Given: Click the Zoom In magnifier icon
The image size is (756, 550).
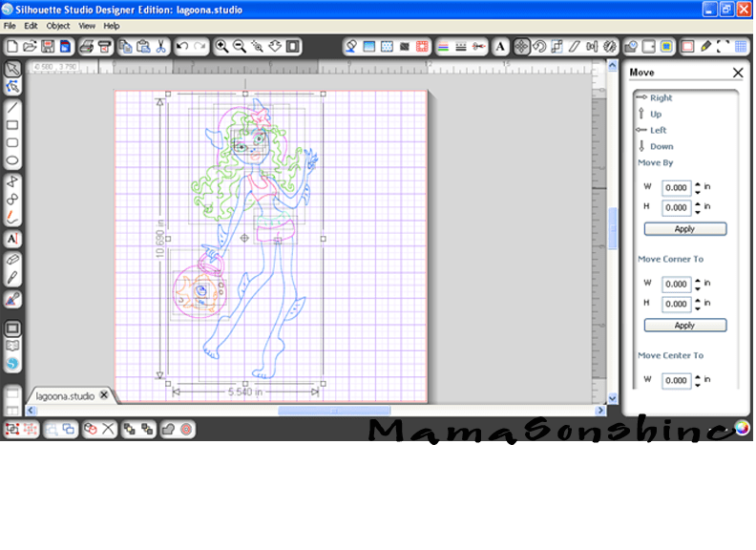Looking at the screenshot, I should (221, 46).
